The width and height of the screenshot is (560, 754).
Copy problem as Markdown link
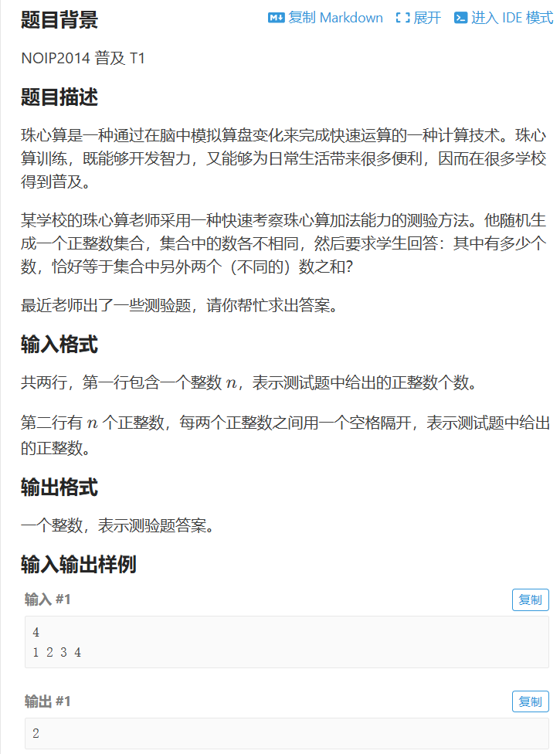(325, 18)
